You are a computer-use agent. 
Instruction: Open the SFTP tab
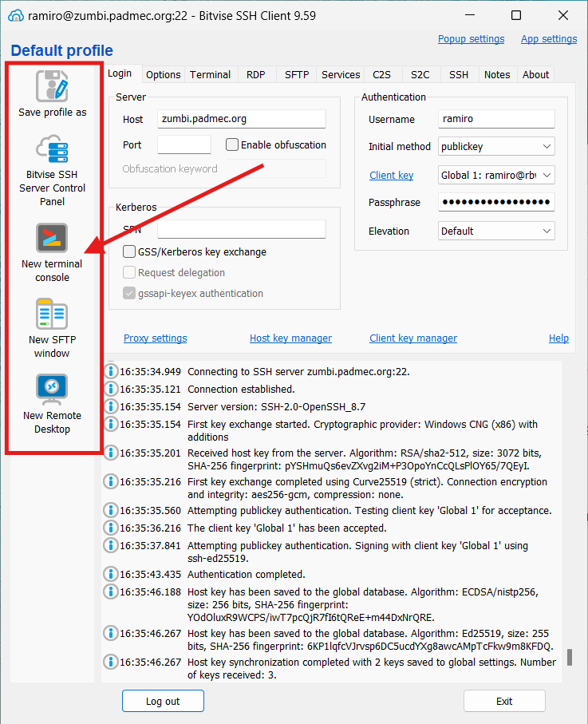(x=296, y=75)
